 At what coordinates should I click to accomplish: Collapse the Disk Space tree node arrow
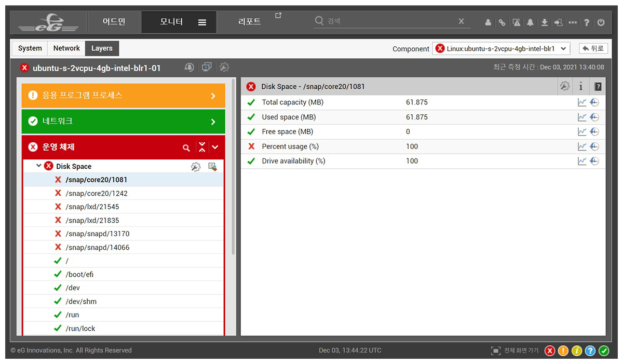click(x=38, y=166)
